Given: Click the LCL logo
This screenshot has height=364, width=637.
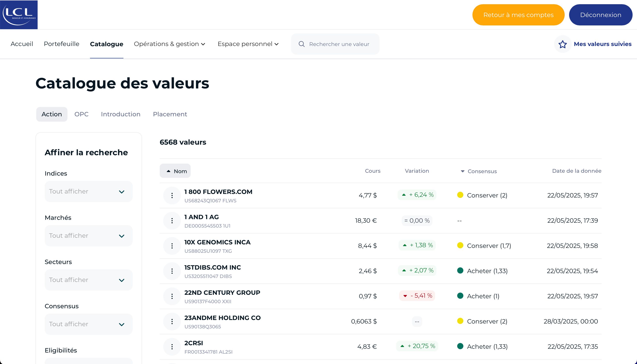Looking at the screenshot, I should [x=19, y=15].
